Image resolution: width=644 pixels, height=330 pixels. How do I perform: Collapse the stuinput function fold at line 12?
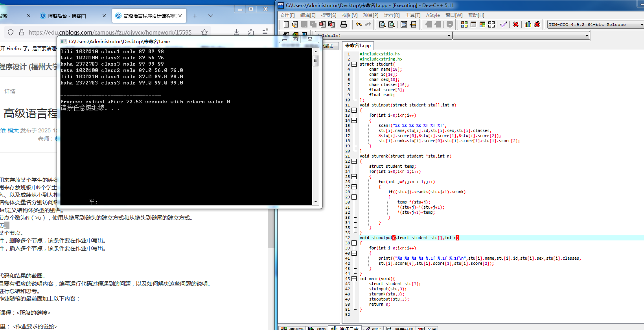354,110
